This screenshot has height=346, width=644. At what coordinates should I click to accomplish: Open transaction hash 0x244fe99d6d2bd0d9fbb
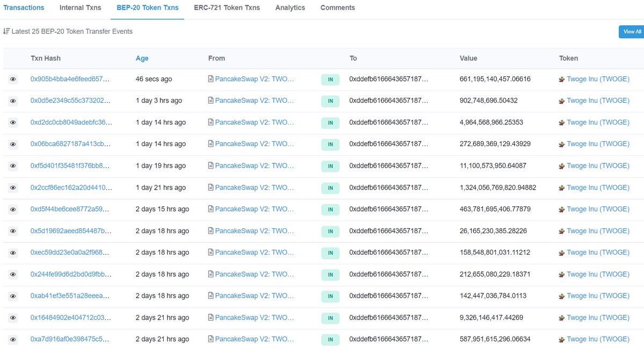71,274
